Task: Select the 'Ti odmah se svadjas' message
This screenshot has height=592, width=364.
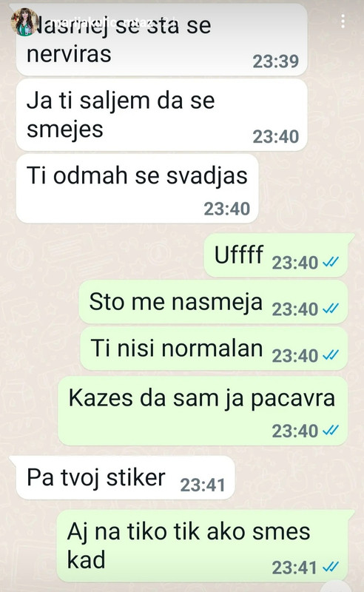Action: (x=137, y=188)
